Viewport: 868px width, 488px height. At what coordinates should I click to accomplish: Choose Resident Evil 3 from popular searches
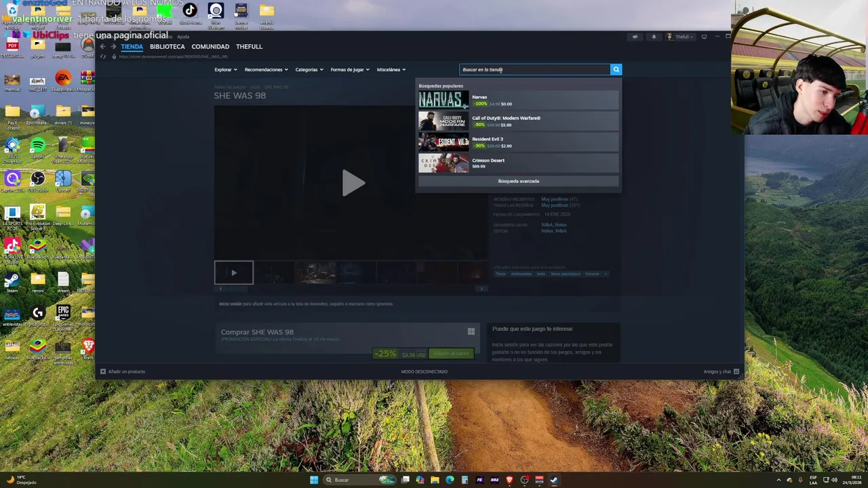pyautogui.click(x=518, y=142)
